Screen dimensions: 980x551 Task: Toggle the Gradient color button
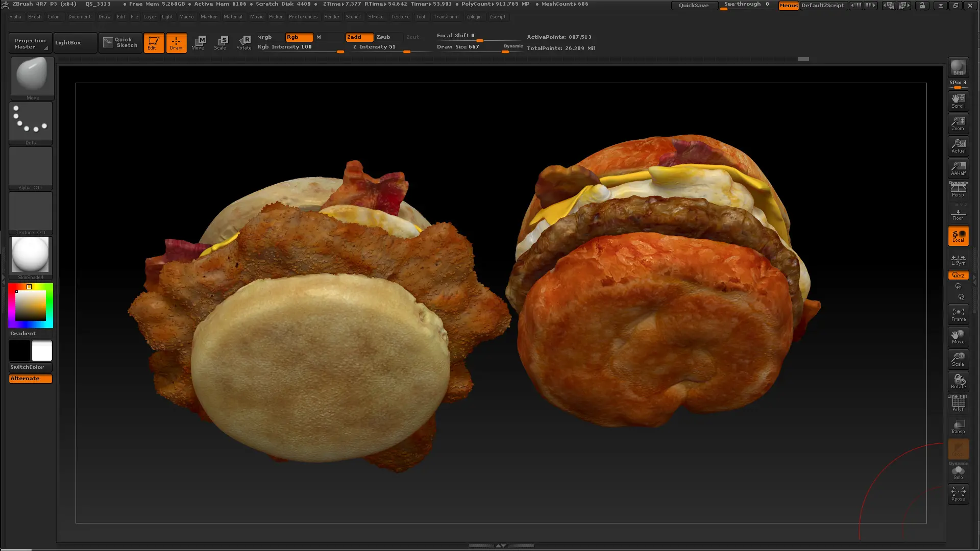(x=31, y=334)
